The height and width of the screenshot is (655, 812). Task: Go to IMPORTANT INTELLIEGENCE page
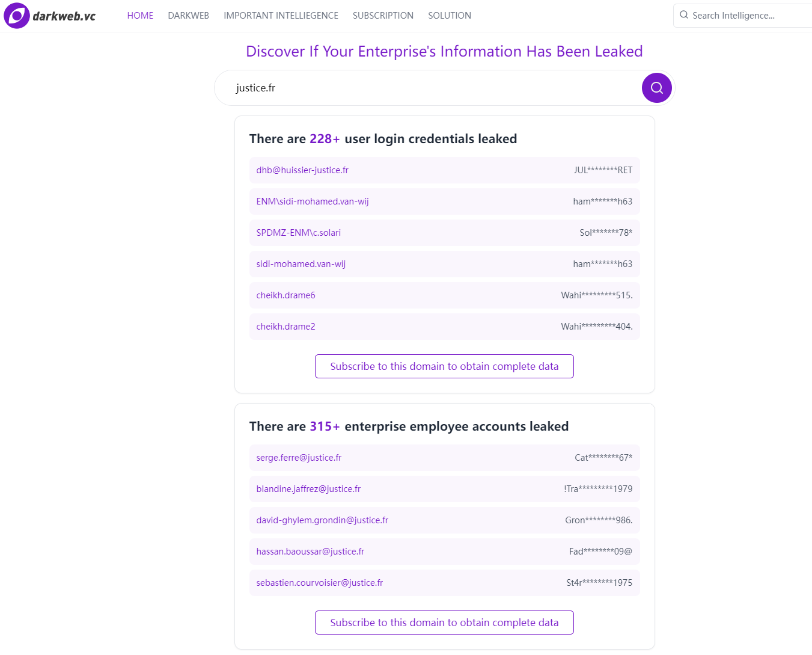pos(281,16)
